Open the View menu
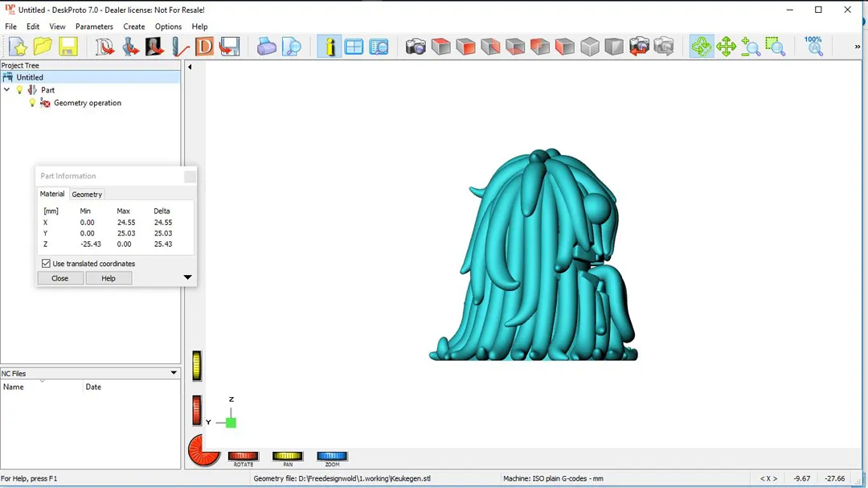The image size is (868, 488). coord(57,27)
